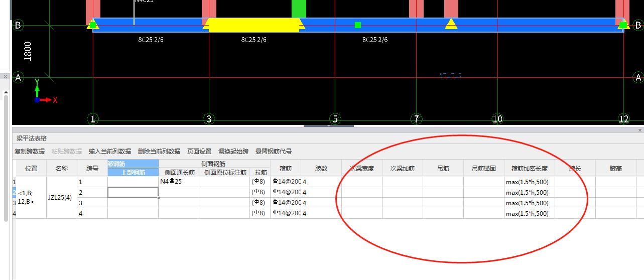
Task: Select the 跨号 column header
Action: pyautogui.click(x=92, y=168)
